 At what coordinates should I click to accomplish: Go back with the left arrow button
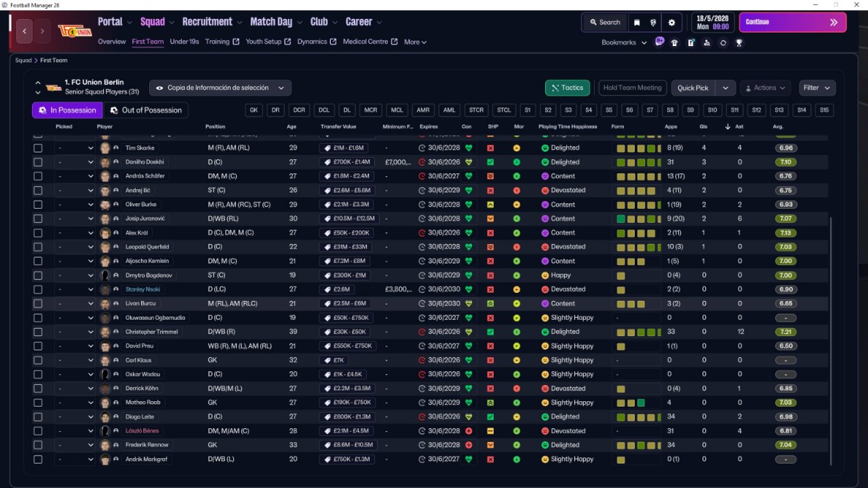[24, 31]
